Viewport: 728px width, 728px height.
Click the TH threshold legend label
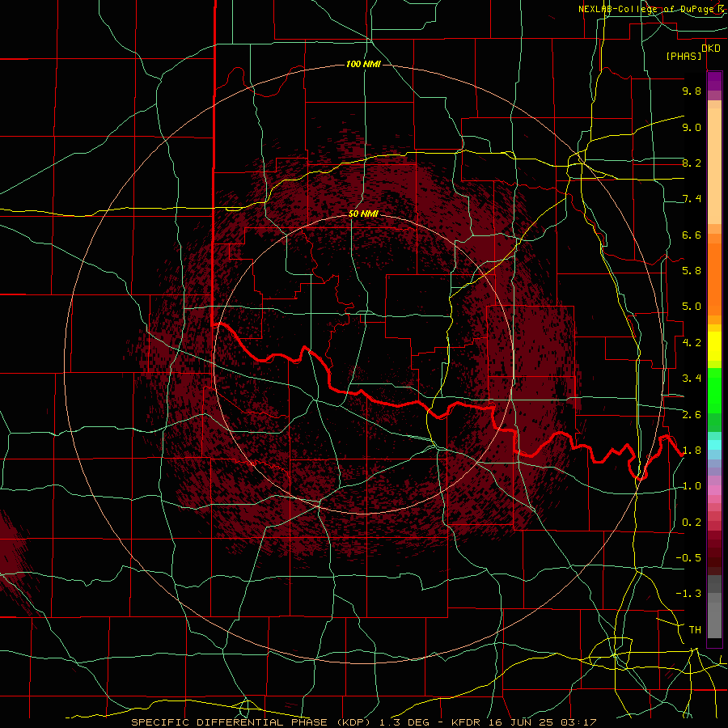click(695, 630)
